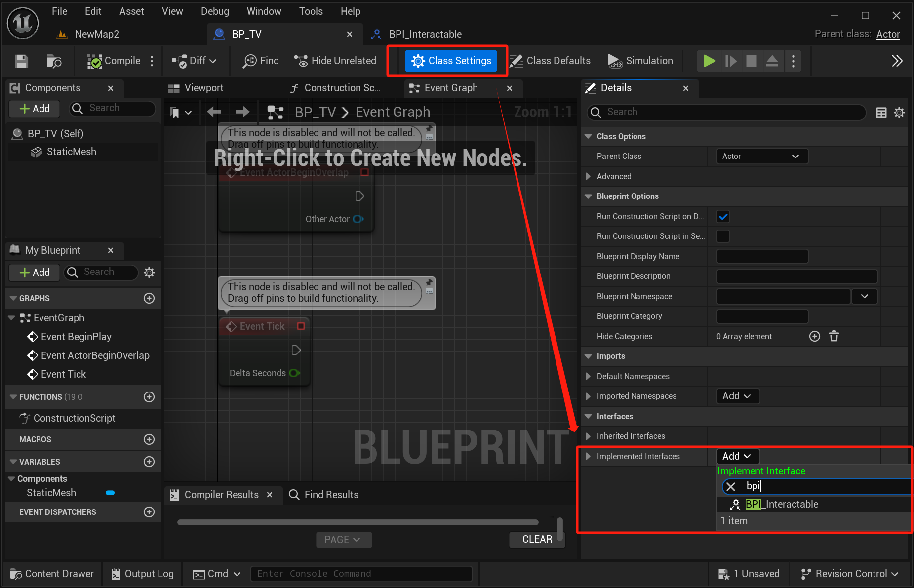Open compile options three-dot menu
914x588 pixels.
[x=152, y=61]
